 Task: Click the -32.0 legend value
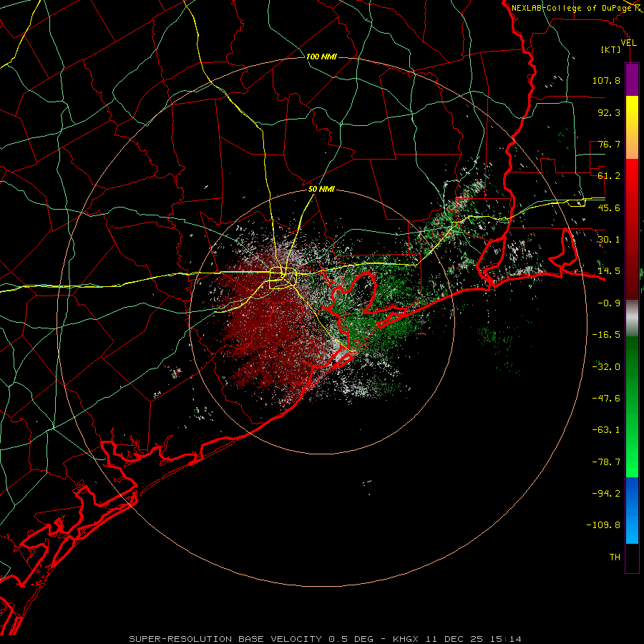[x=606, y=367]
